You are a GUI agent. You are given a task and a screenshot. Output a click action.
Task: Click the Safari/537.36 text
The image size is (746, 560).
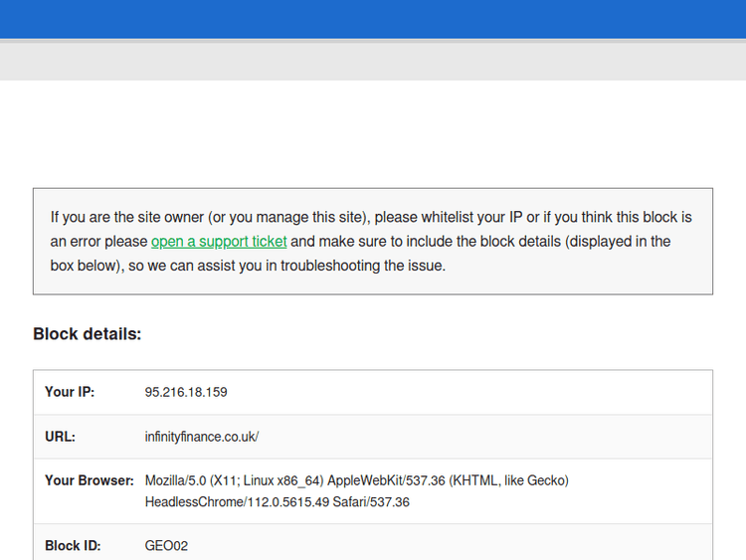[373, 502]
